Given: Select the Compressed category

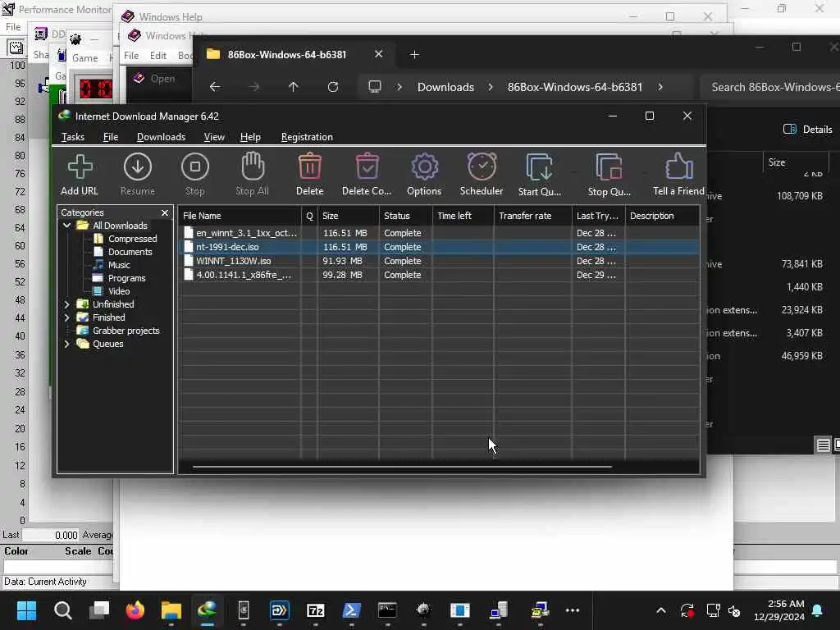Looking at the screenshot, I should [x=132, y=239].
